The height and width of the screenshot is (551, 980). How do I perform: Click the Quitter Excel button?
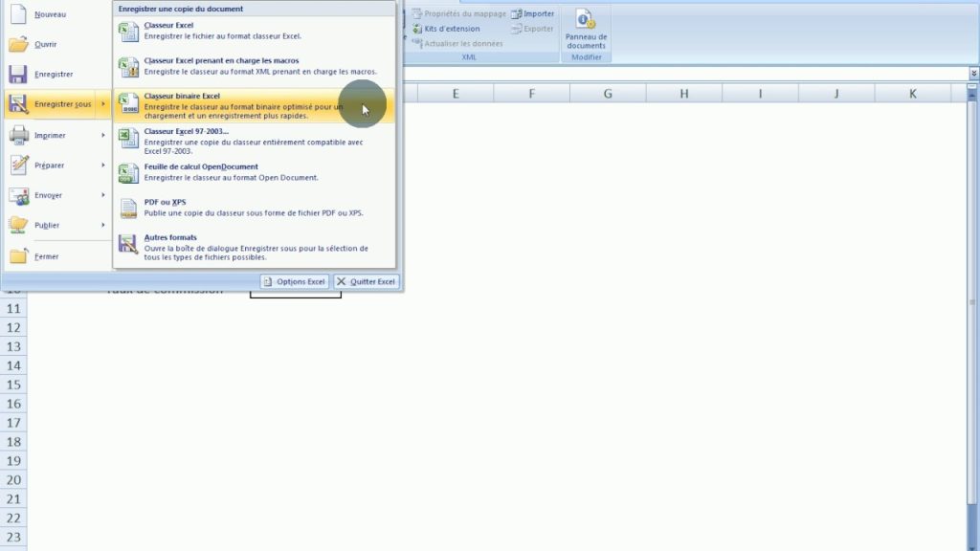(367, 282)
